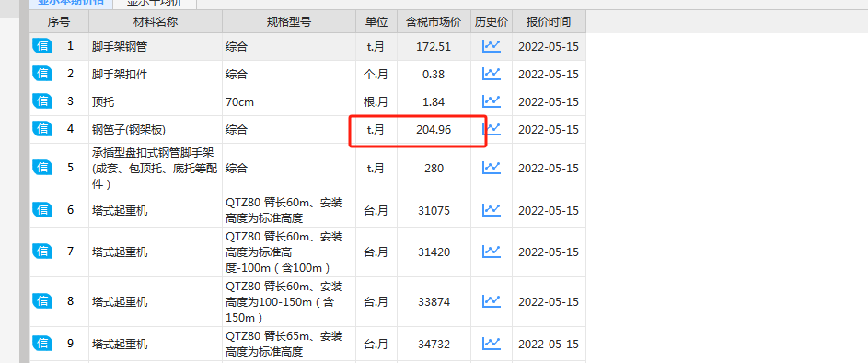868x363 pixels.
Task: Click the 含税市场价 column header
Action: pos(434,22)
